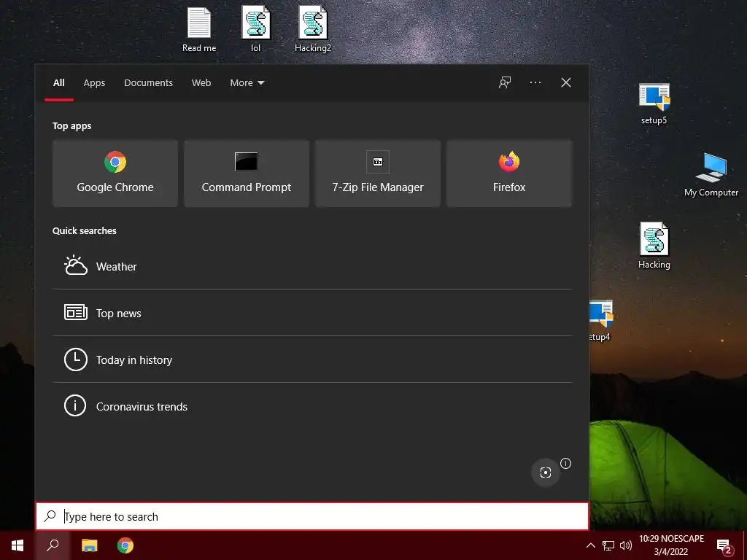Open the taskbar clock and date
Image resolution: width=747 pixels, height=560 pixels.
pyautogui.click(x=671, y=545)
